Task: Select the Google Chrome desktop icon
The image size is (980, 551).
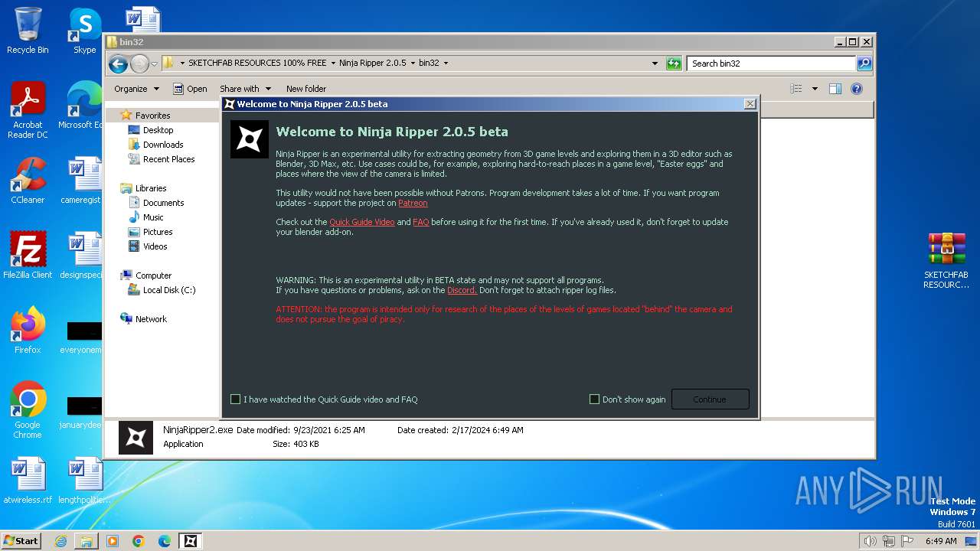Action: tap(28, 410)
